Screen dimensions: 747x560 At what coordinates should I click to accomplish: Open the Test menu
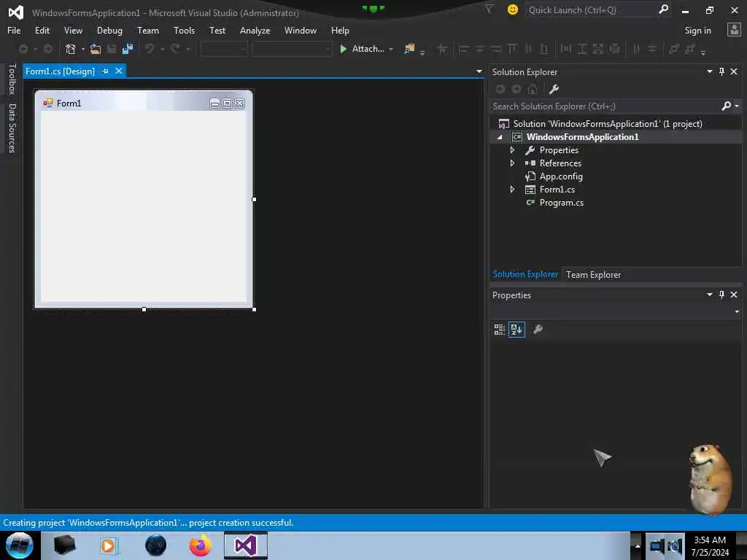tap(217, 31)
